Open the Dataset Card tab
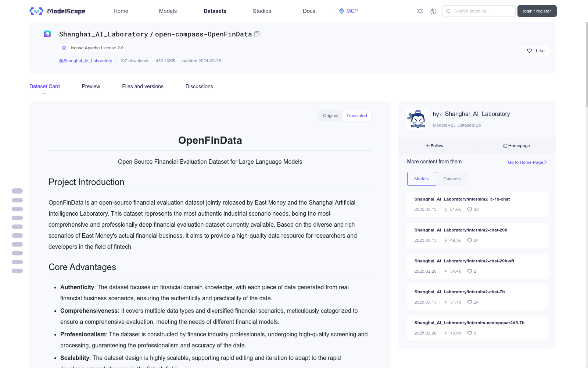 point(44,86)
